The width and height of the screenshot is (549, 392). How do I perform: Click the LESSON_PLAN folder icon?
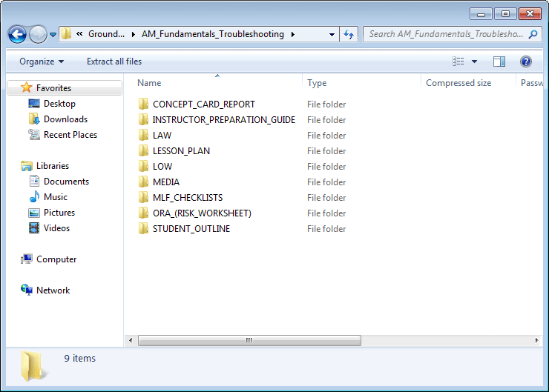143,150
